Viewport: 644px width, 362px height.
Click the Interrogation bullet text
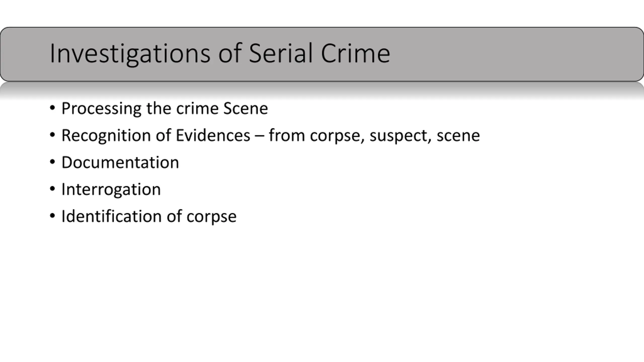pos(111,190)
